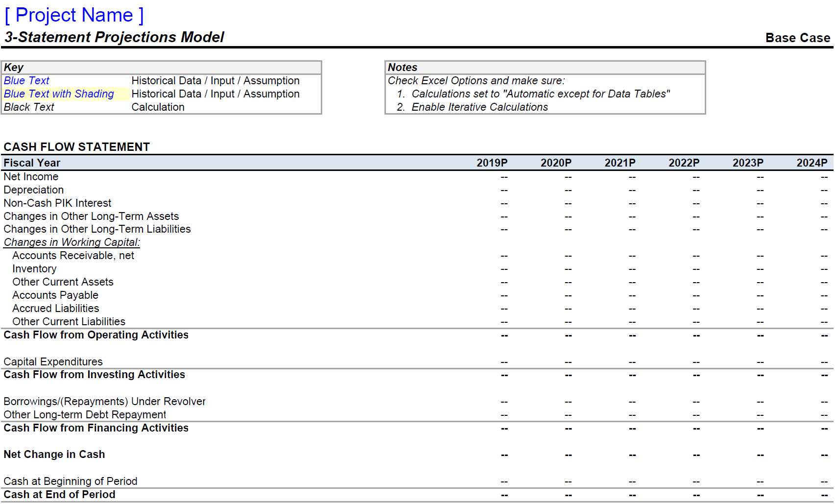
Task: Click the 2023P column header
Action: point(748,163)
